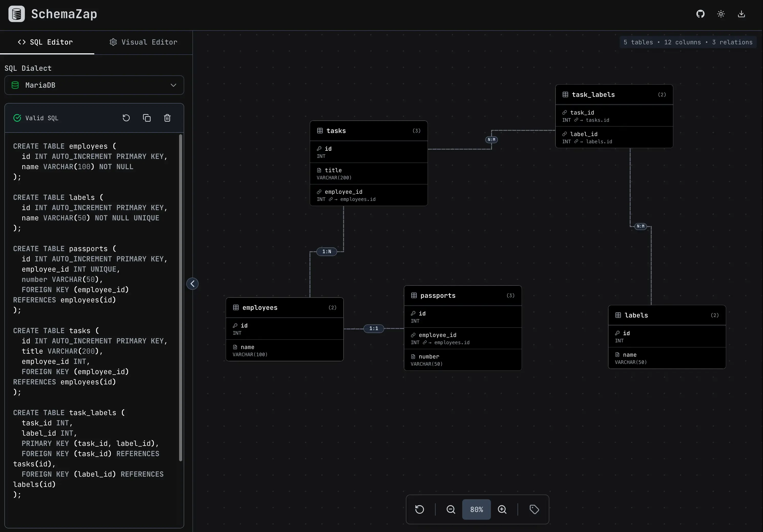Click the zoom out magnifier icon
Screen dimensions: 763x532
click(451, 509)
